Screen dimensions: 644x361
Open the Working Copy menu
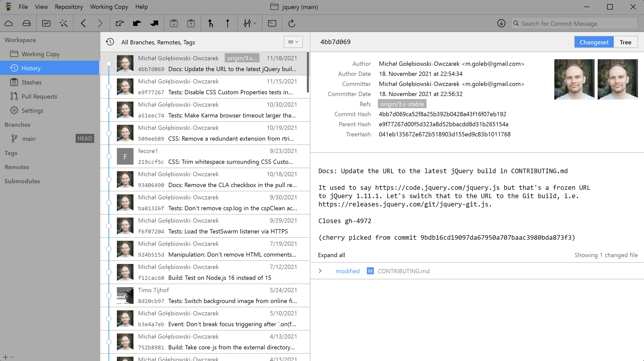[109, 7]
